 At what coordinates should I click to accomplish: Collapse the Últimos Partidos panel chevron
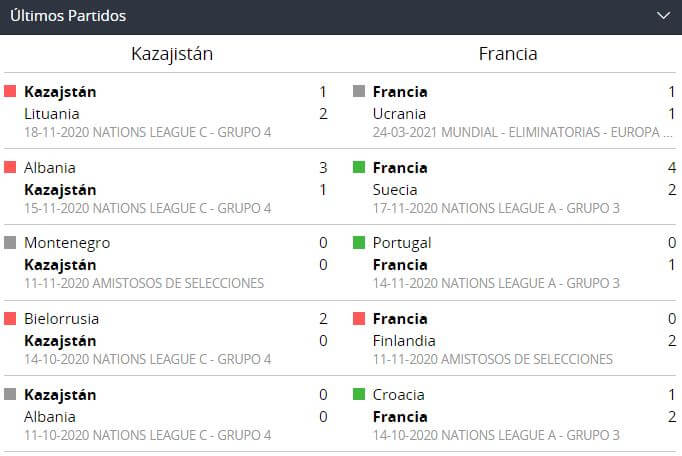(662, 16)
